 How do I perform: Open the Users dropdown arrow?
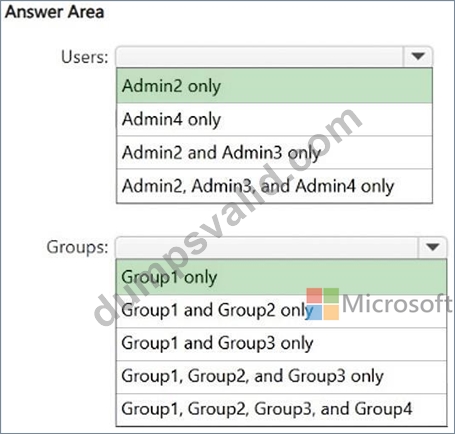(418, 56)
